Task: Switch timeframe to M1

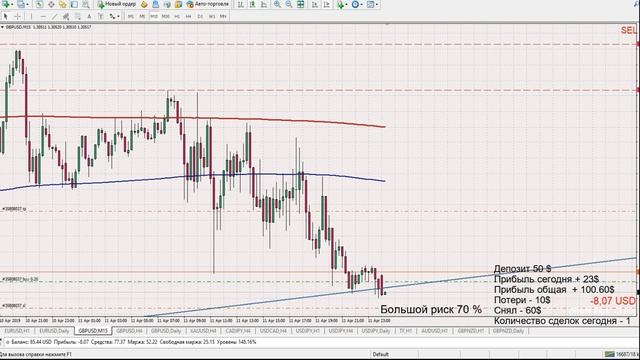Action: [x=131, y=16]
